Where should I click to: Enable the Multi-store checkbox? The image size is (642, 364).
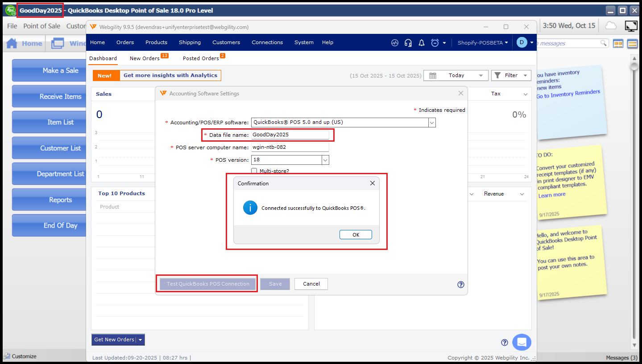(x=254, y=171)
